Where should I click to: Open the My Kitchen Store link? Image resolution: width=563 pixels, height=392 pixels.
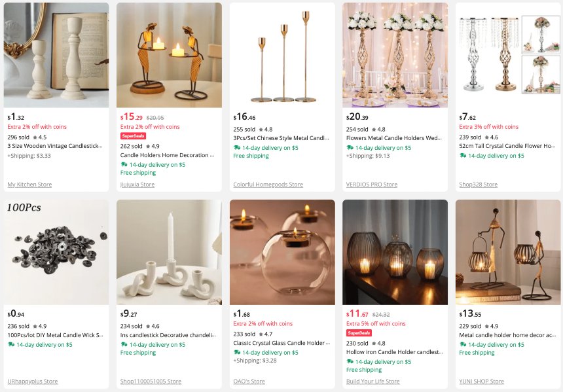[x=29, y=185]
